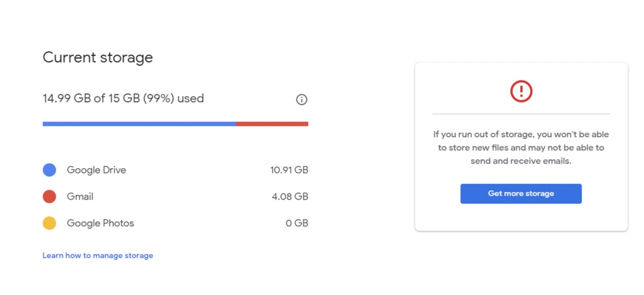Viewport: 644px width, 295px height.
Task: Click the 0 GB Photos usage value
Action: [x=297, y=223]
